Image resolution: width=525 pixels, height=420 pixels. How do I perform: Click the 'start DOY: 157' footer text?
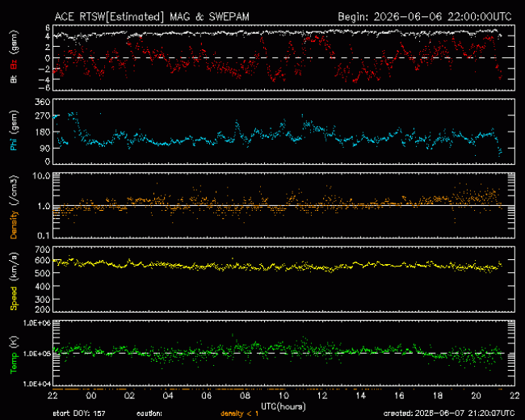pyautogui.click(x=79, y=414)
